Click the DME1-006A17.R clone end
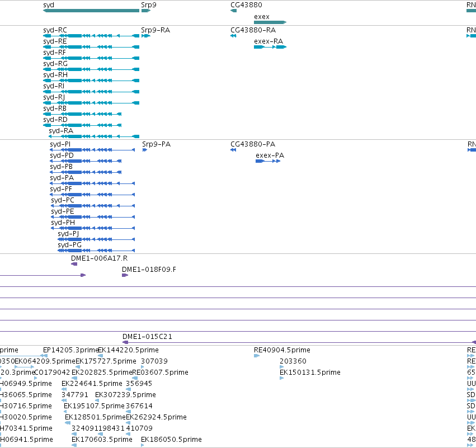 (x=74, y=264)
